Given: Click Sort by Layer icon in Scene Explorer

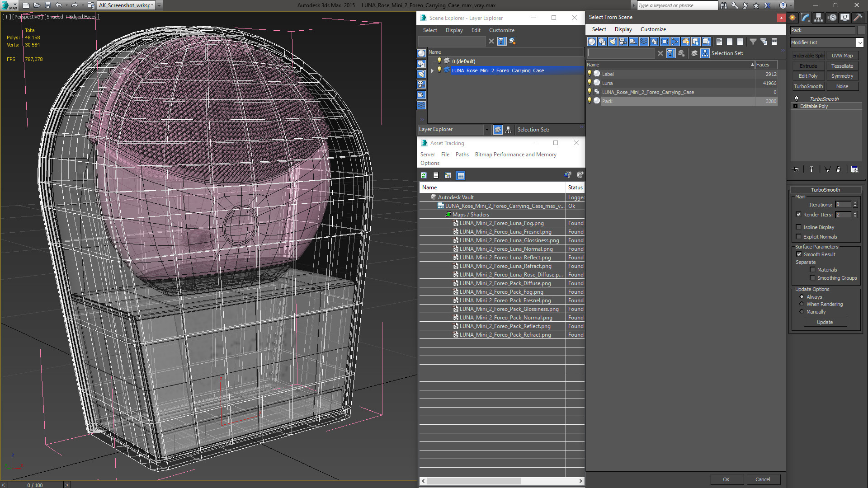Looking at the screenshot, I should [498, 130].
